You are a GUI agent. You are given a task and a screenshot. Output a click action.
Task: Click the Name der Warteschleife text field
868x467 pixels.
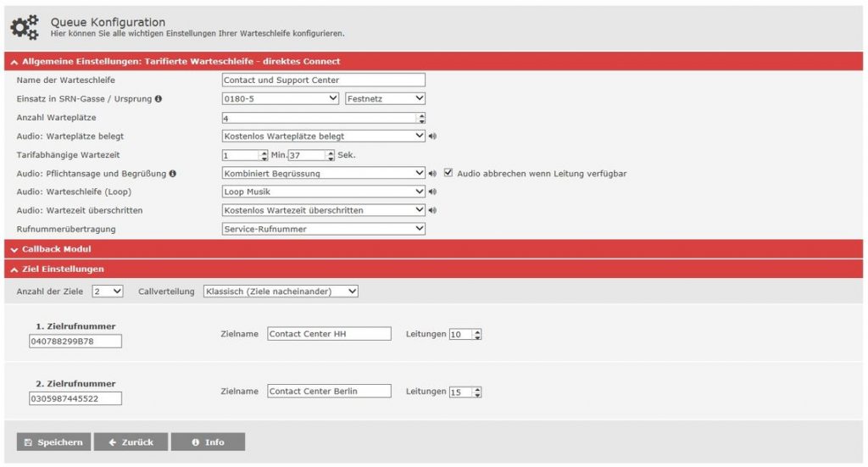point(323,80)
